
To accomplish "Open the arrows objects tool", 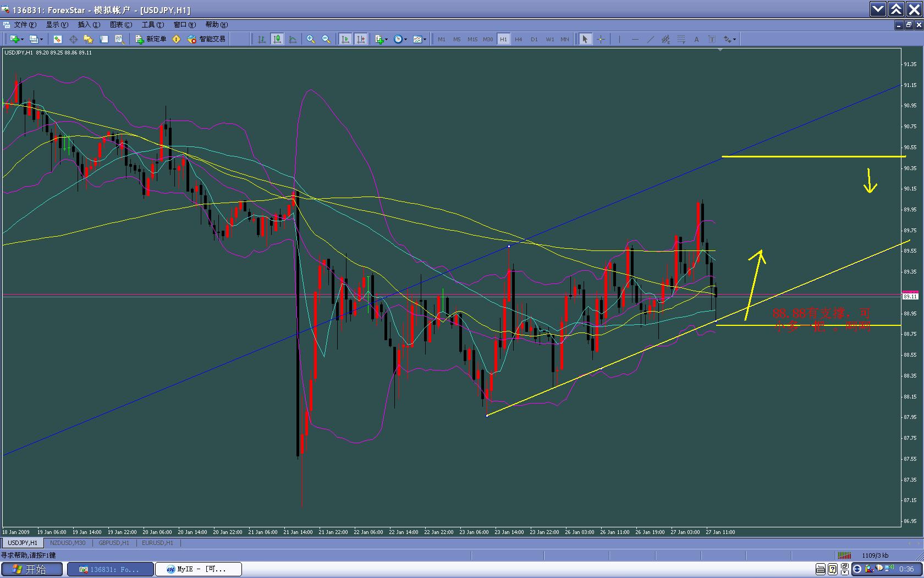I will pyautogui.click(x=727, y=39).
